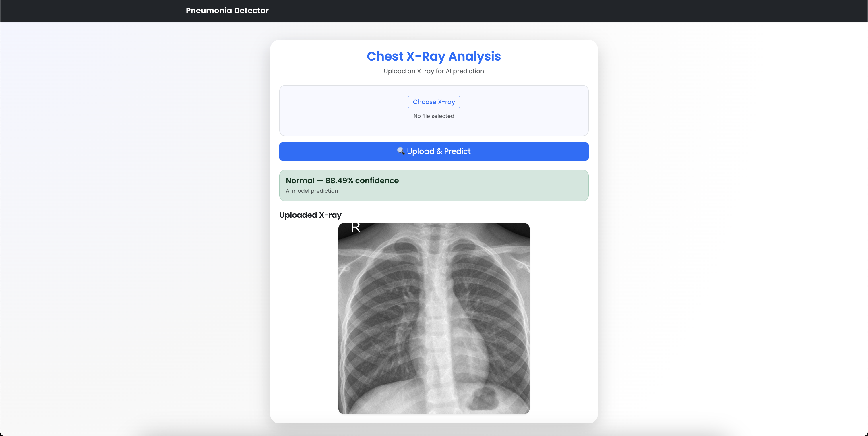Open the Pneumonia Detector navbar brand link
Screen dimensions: 868x436
(x=227, y=10)
